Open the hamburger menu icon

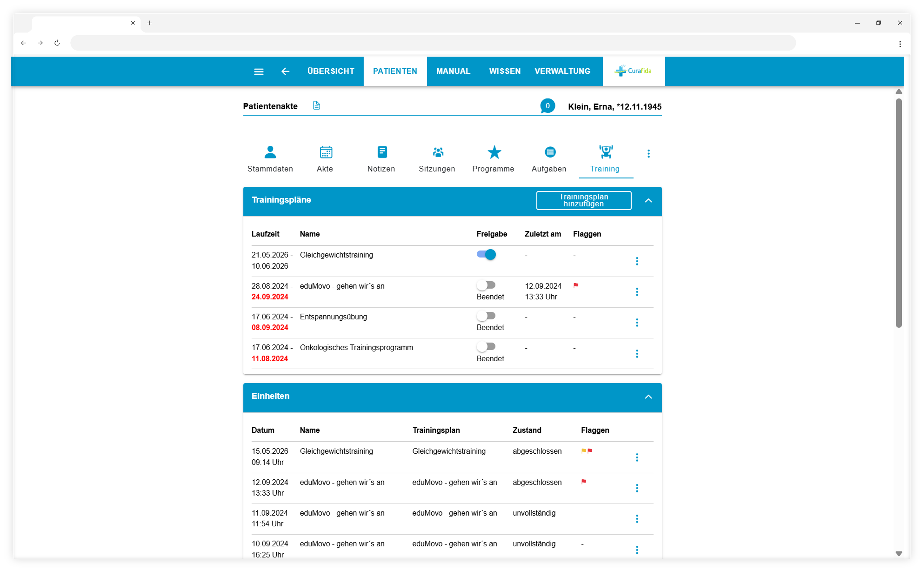[259, 71]
